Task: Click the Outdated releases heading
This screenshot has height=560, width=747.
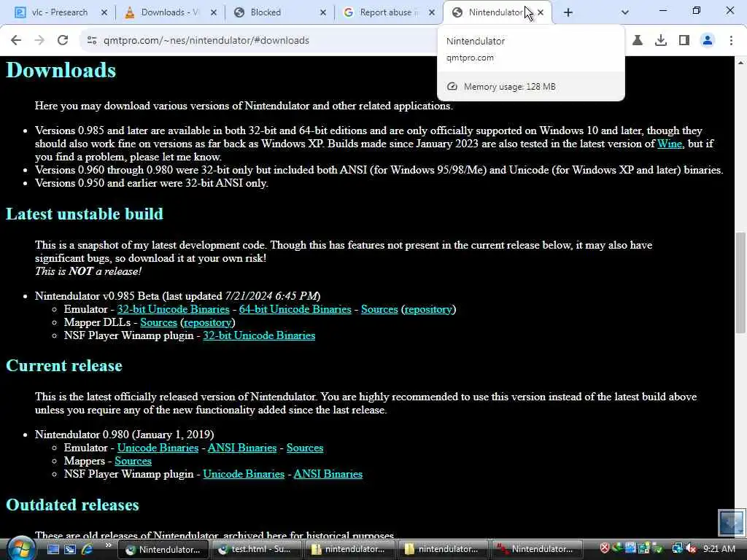Action: 72,505
